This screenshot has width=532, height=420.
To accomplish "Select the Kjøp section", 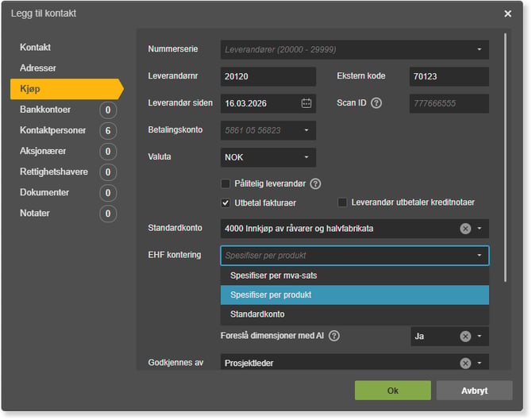I will [x=67, y=89].
